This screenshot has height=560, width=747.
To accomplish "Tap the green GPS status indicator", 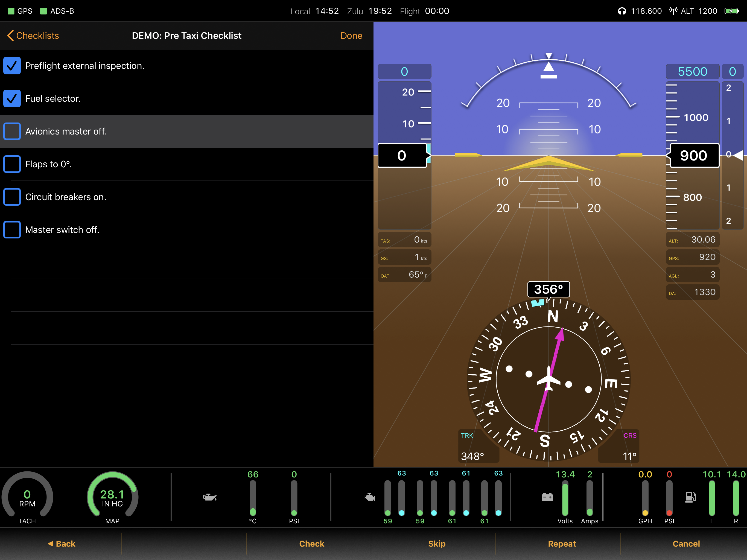I will tap(11, 11).
